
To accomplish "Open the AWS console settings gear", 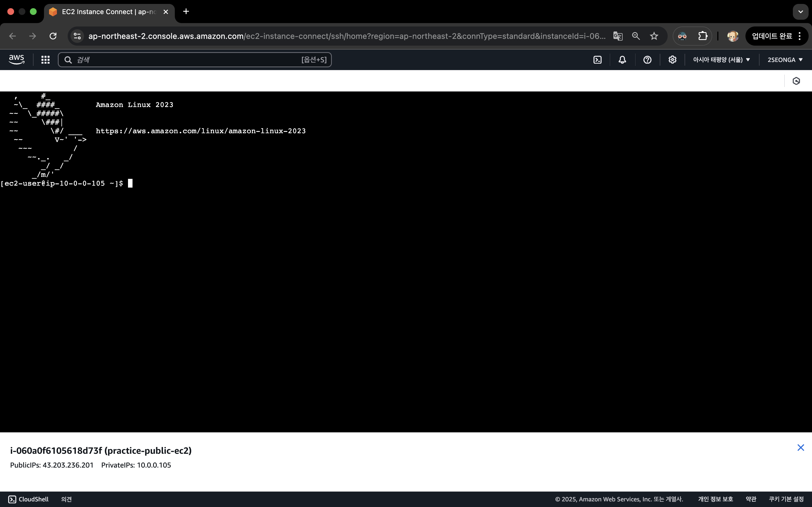I will pos(672,60).
